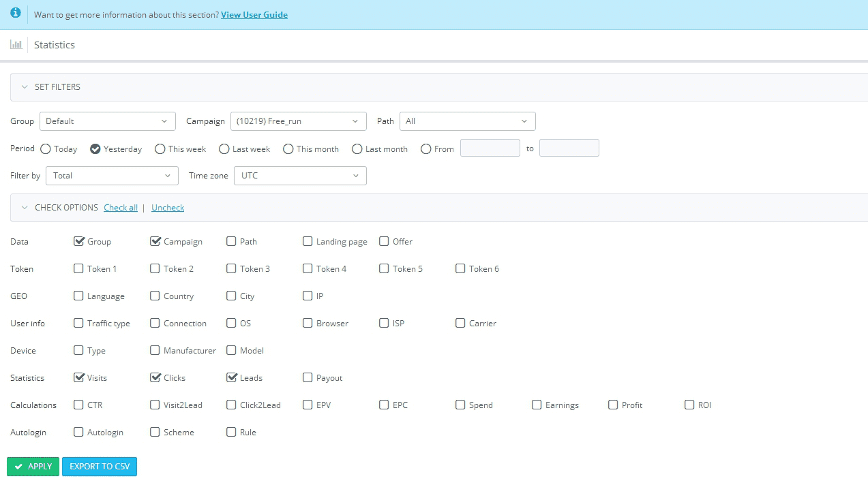Tick the Token 5 checkbox
This screenshot has width=868, height=500.
coord(384,268)
